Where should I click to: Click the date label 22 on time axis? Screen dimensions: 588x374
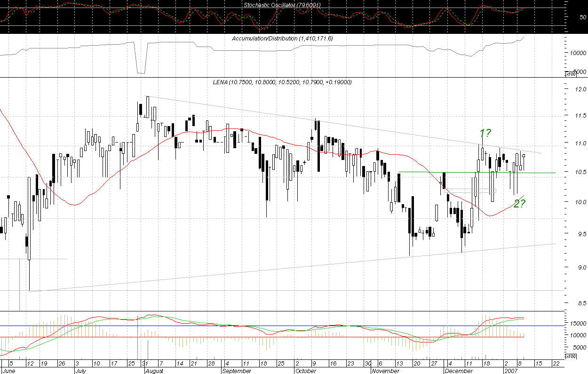tap(556, 364)
